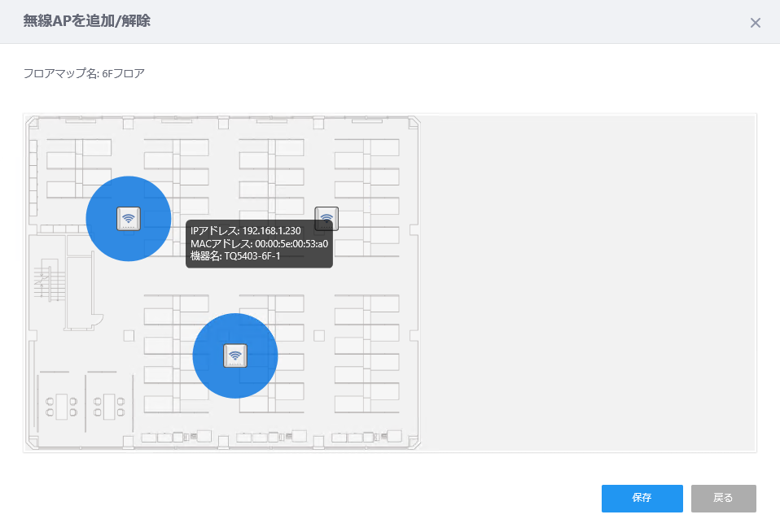Select the AP icon inside the lower blue circle
780x532 pixels.
pyautogui.click(x=235, y=355)
